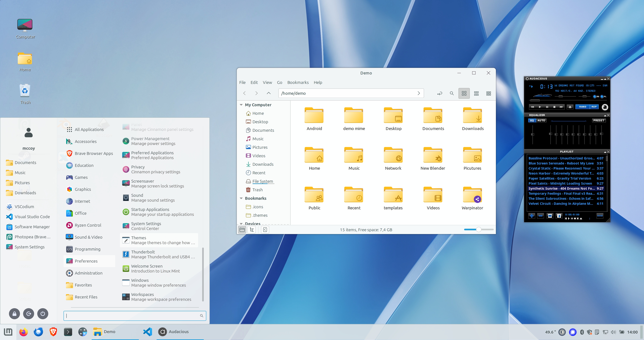
Task: Click the playlist remove (minus) button
Action: pyautogui.click(x=541, y=215)
